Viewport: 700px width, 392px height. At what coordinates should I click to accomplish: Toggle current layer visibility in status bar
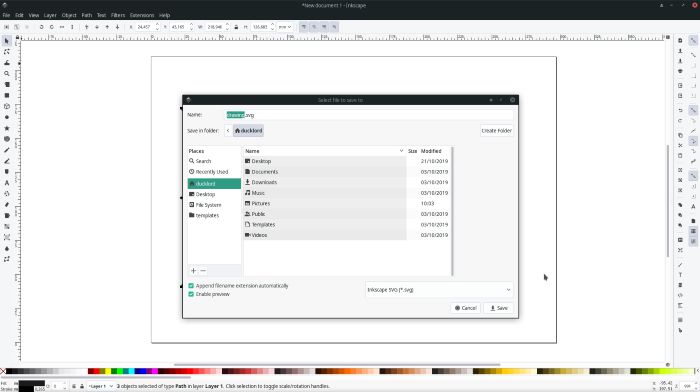point(74,386)
